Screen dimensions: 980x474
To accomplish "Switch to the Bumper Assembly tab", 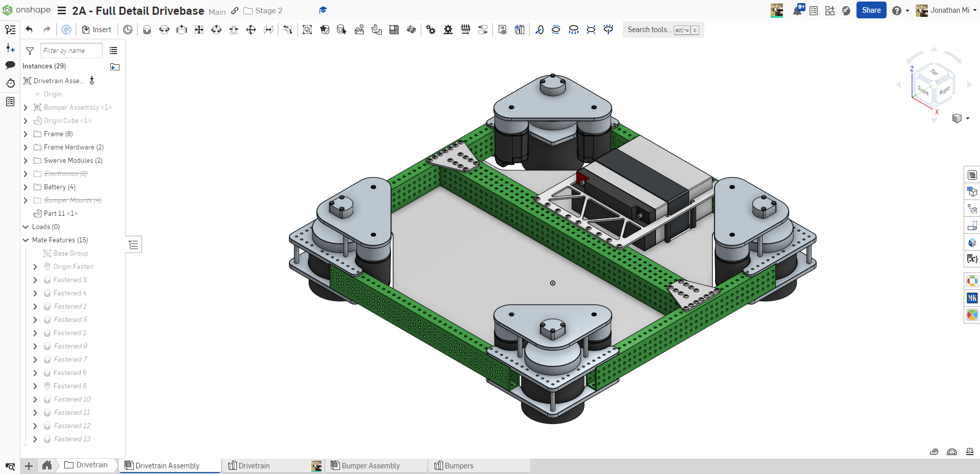I will click(x=371, y=466).
